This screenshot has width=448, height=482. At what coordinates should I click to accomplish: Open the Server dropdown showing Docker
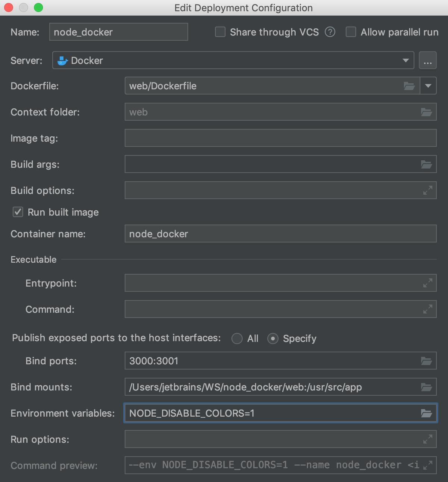coord(233,60)
